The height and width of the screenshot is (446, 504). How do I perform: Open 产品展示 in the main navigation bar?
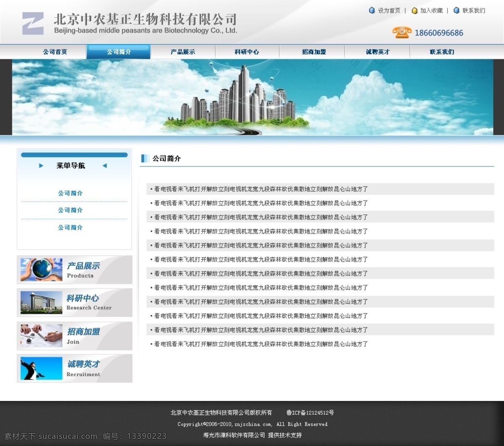tap(183, 52)
